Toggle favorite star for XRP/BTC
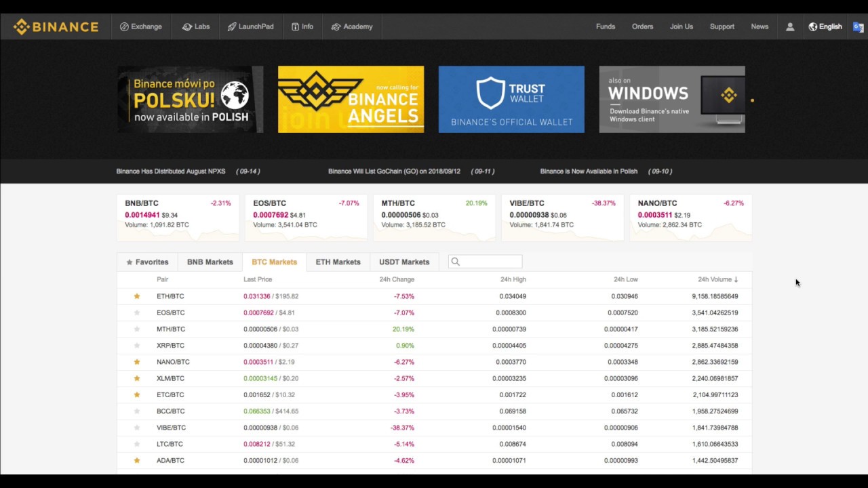The height and width of the screenshot is (488, 868). pyautogui.click(x=137, y=346)
